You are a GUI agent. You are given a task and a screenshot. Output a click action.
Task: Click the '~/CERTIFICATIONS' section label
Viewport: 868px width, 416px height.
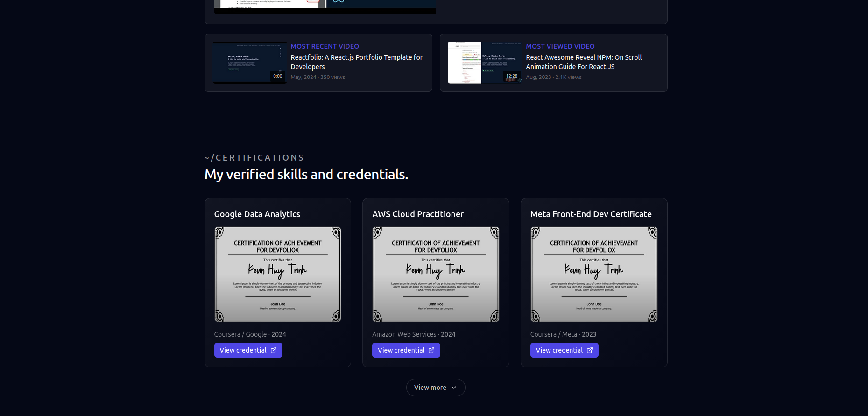tap(254, 158)
